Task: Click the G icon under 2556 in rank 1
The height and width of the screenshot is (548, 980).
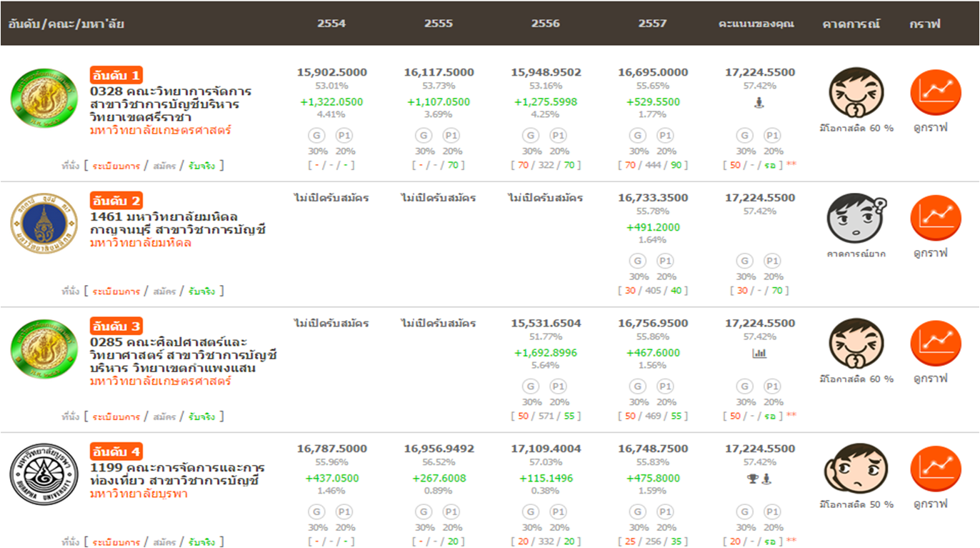Action: [x=531, y=135]
